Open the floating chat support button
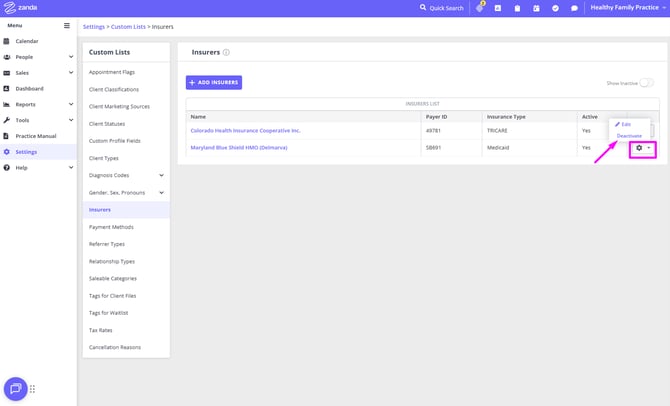670x406 pixels. 15,389
